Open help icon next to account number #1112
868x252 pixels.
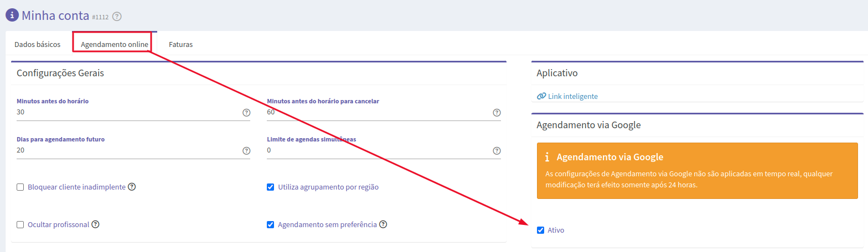point(116,17)
